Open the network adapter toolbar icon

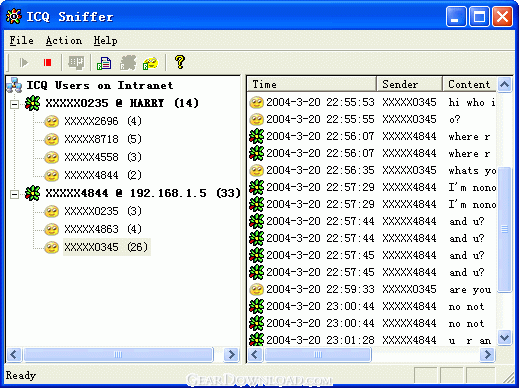pos(76,63)
